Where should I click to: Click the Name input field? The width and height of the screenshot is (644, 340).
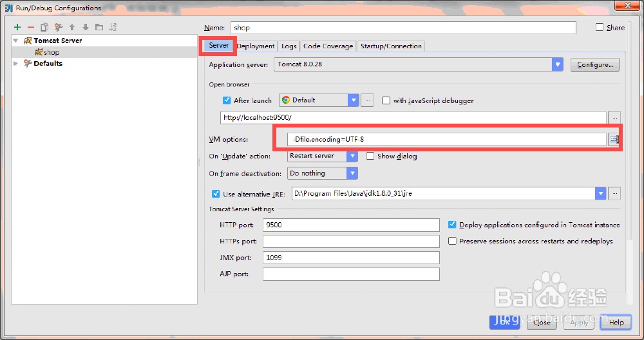coord(403,28)
